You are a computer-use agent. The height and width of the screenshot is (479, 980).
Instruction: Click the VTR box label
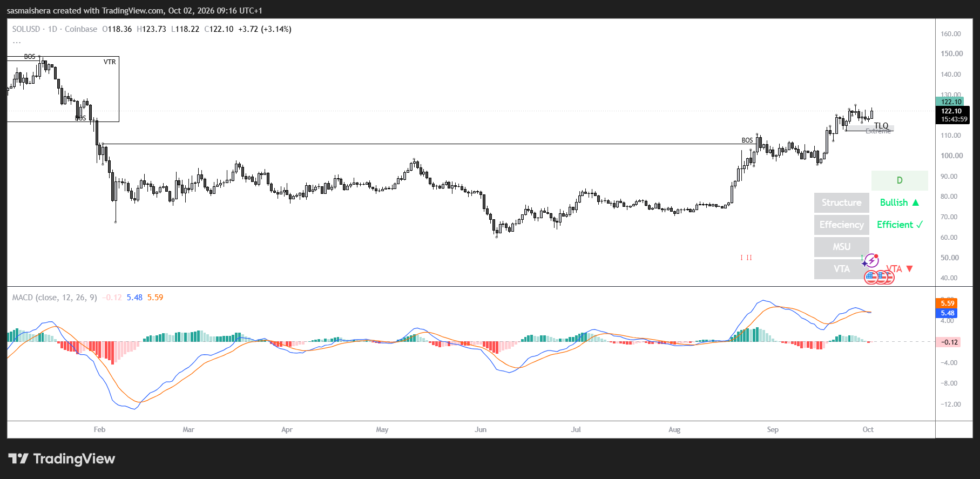[x=110, y=62]
